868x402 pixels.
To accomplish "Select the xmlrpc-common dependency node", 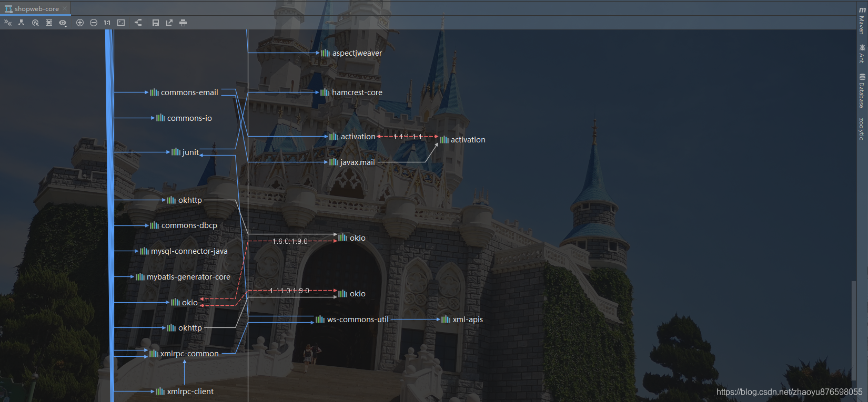I will click(184, 354).
